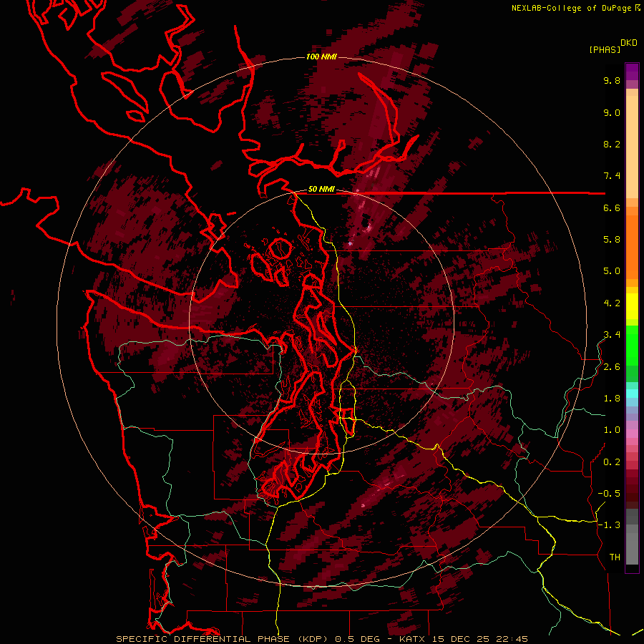Select the 0.2 legend value
This screenshot has height=644, width=644.
[612, 462]
